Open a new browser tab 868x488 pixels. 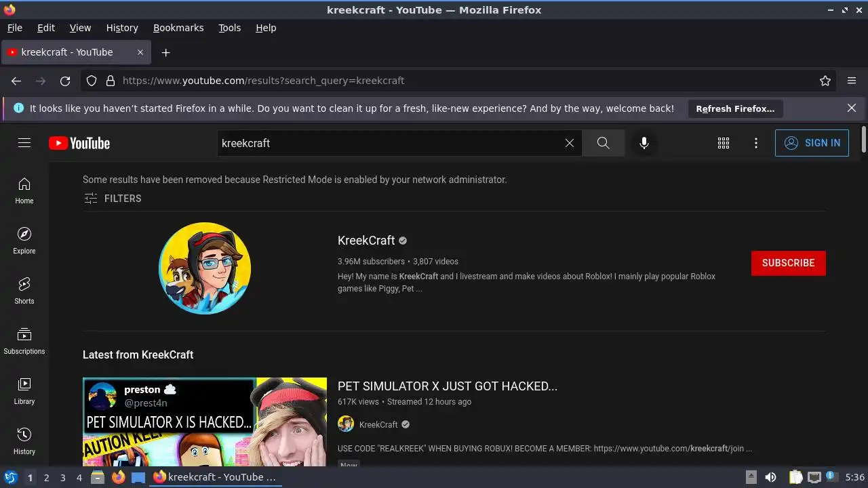point(165,52)
